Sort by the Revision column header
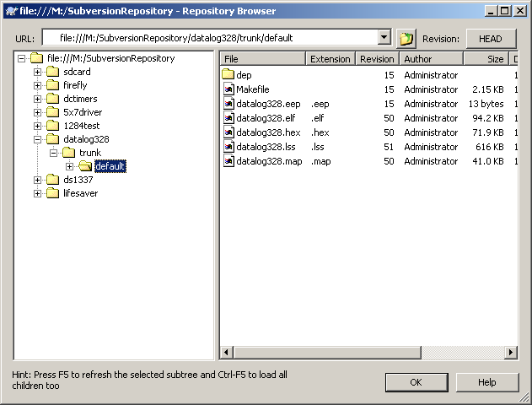The image size is (532, 405). [x=376, y=59]
